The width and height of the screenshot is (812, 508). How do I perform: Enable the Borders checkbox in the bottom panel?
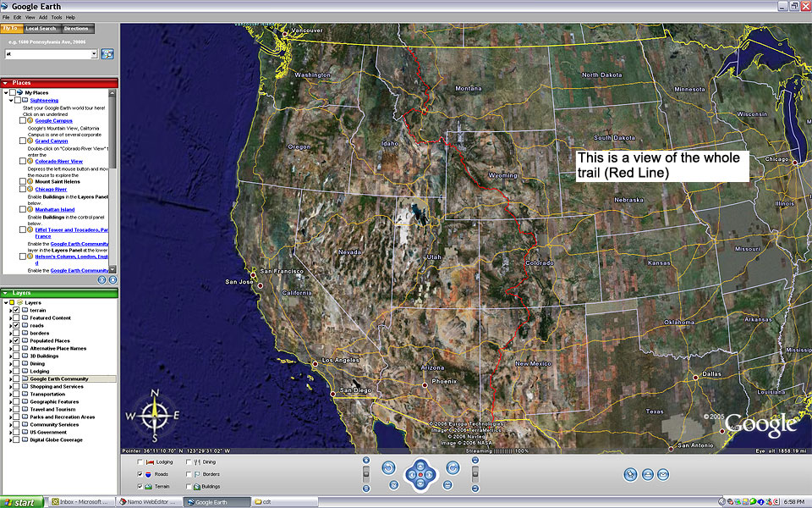pyautogui.click(x=189, y=474)
